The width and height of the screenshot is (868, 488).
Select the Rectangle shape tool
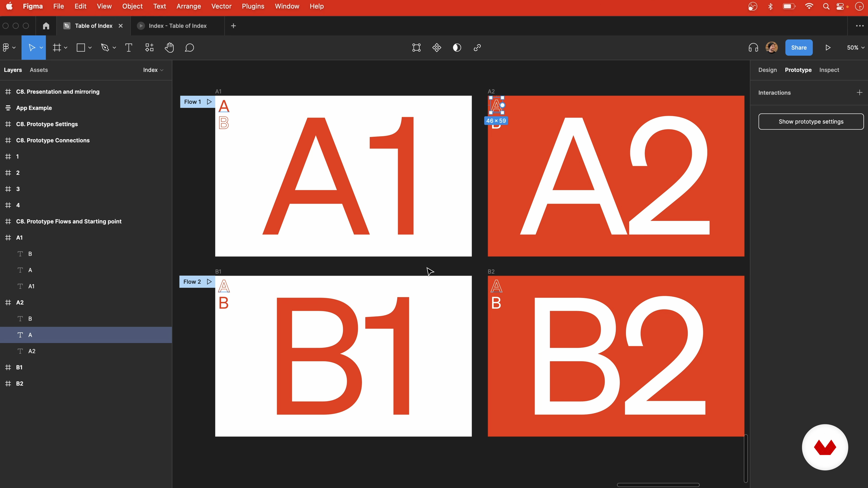point(81,47)
